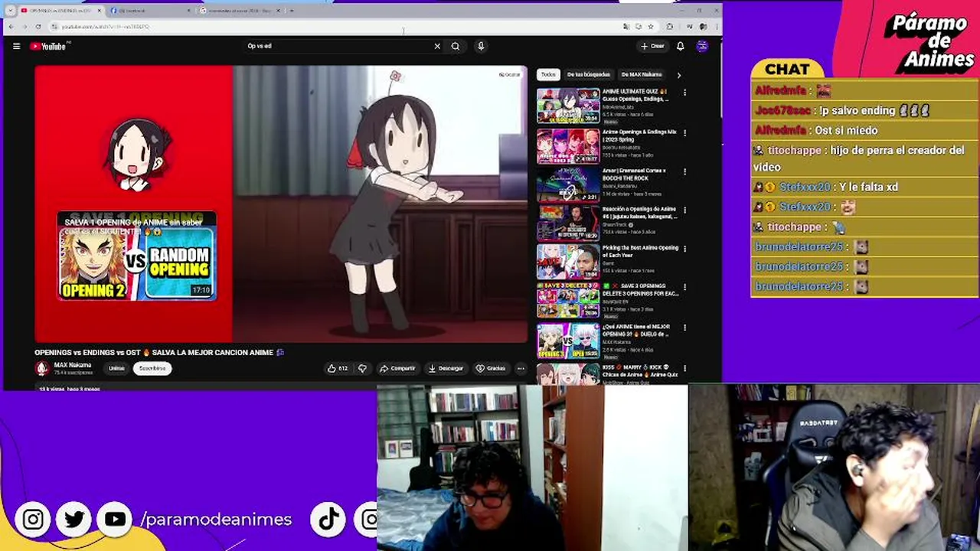Open the MAX Nakama channel name link

tap(73, 365)
